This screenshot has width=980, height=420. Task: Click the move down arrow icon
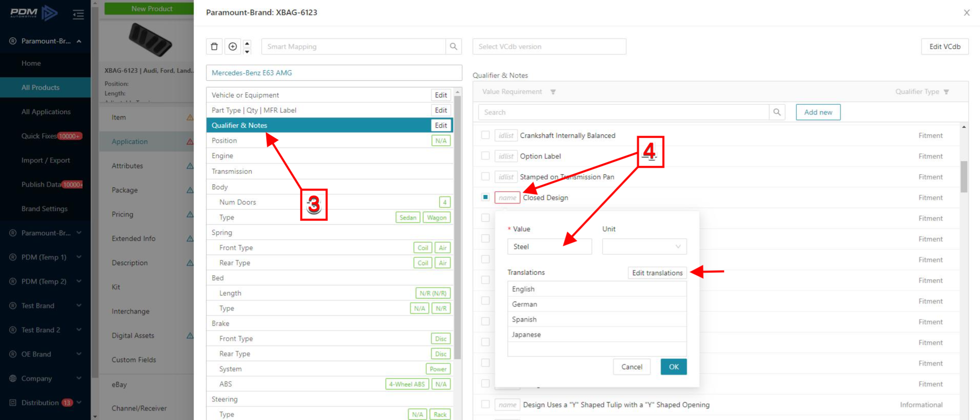(x=247, y=51)
